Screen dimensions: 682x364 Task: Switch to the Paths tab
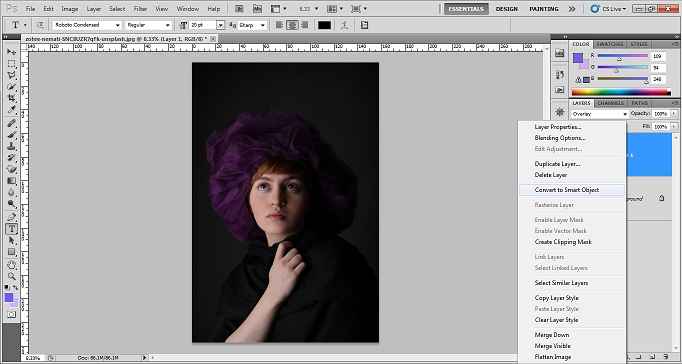[x=639, y=103]
